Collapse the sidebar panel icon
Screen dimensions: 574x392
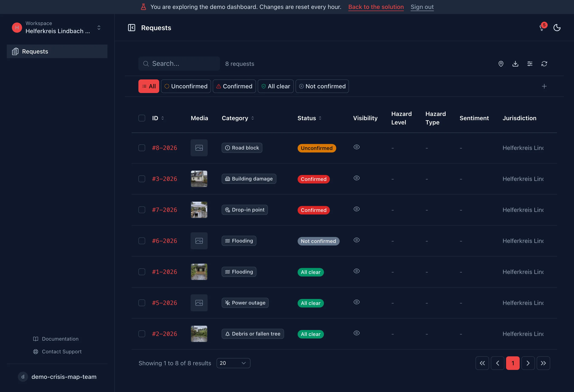click(131, 28)
